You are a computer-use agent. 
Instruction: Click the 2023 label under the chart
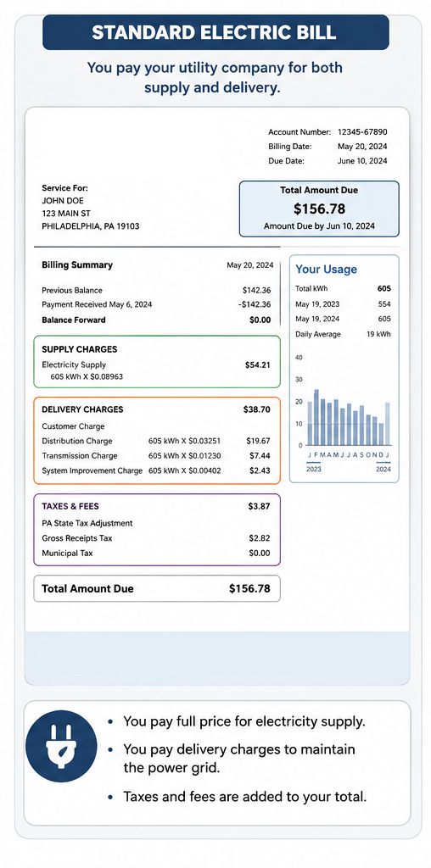(314, 469)
